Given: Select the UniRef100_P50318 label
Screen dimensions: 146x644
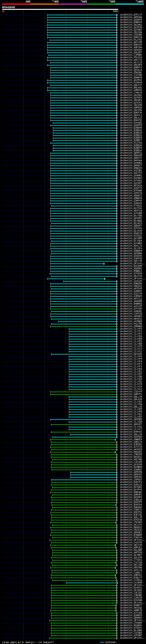Looking at the screenshot, I should 131,58.
